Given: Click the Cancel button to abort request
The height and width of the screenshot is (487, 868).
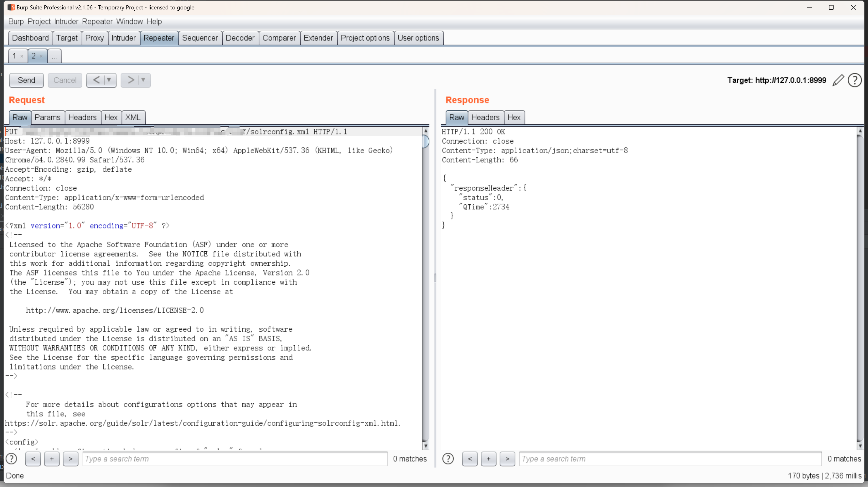Looking at the screenshot, I should point(65,80).
